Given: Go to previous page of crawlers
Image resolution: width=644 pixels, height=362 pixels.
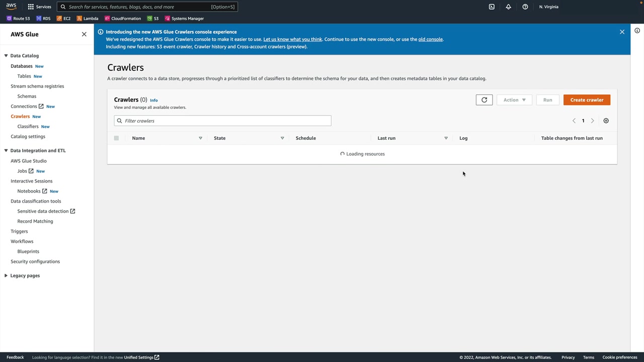Looking at the screenshot, I should point(574,121).
